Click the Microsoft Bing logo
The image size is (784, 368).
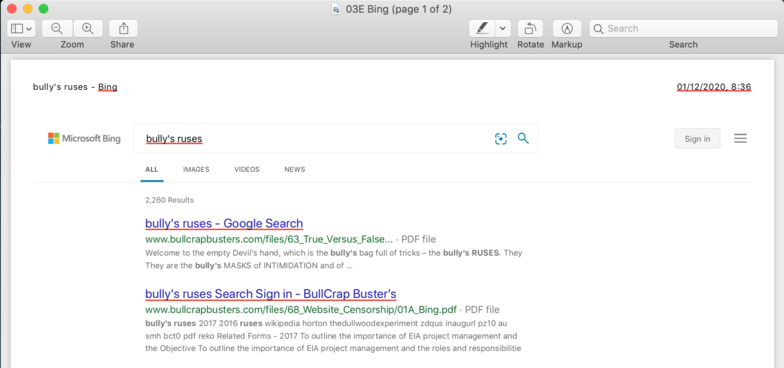coord(84,138)
